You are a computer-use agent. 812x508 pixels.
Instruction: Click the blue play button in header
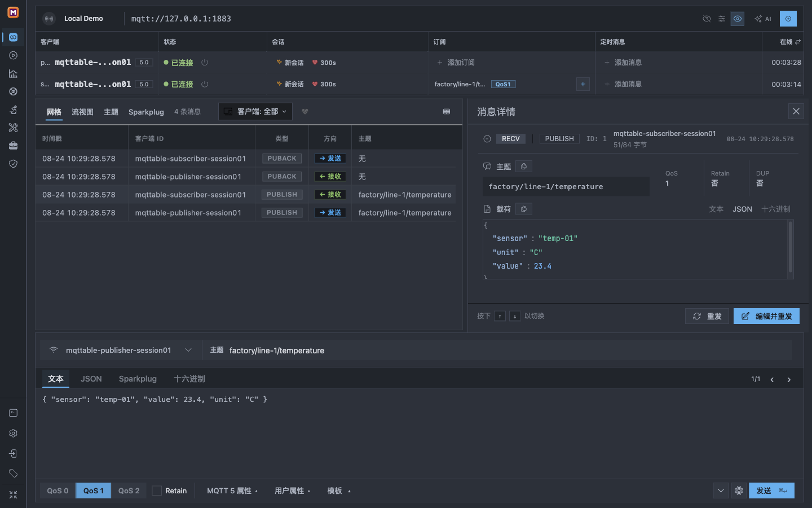788,19
